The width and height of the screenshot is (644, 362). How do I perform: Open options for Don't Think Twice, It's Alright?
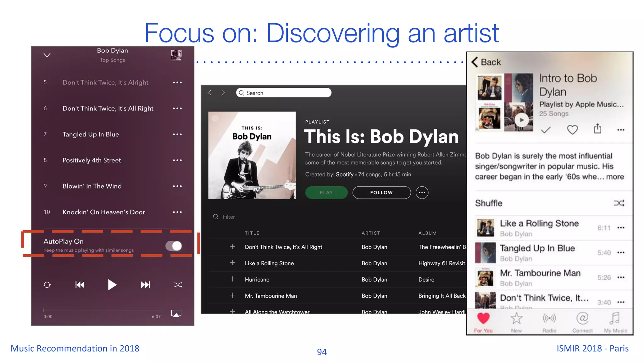(177, 83)
